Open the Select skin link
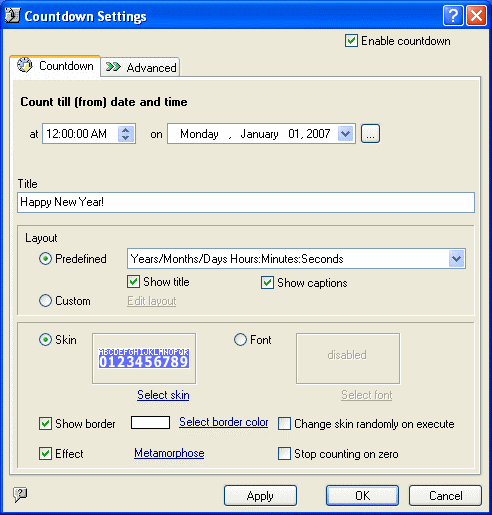 (x=163, y=395)
